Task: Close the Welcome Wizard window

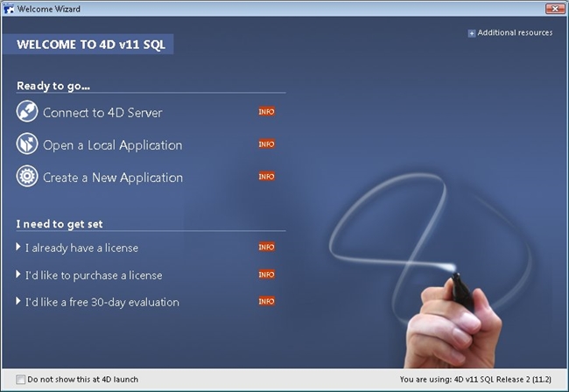Action: coord(553,8)
